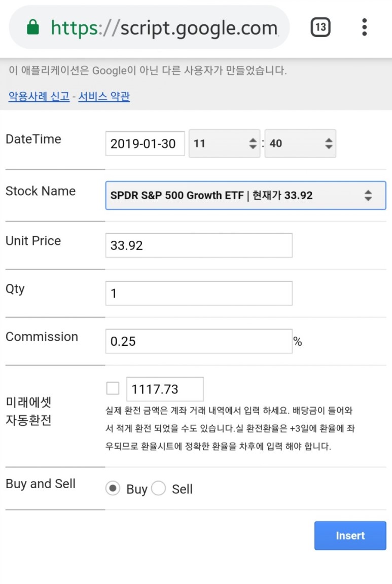Click the 실제 환전 금액 explanation text
Image resolution: width=392 pixels, height=584 pixels.
click(x=230, y=428)
